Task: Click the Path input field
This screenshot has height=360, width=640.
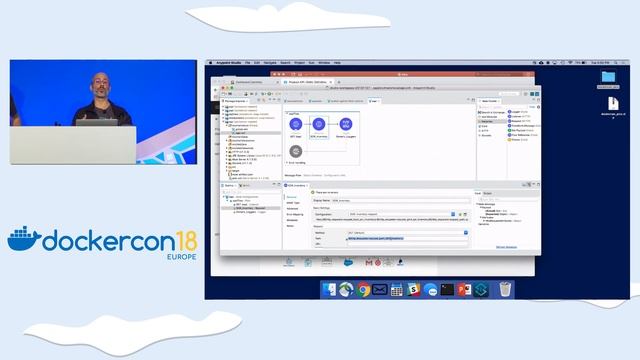Action: point(407,238)
